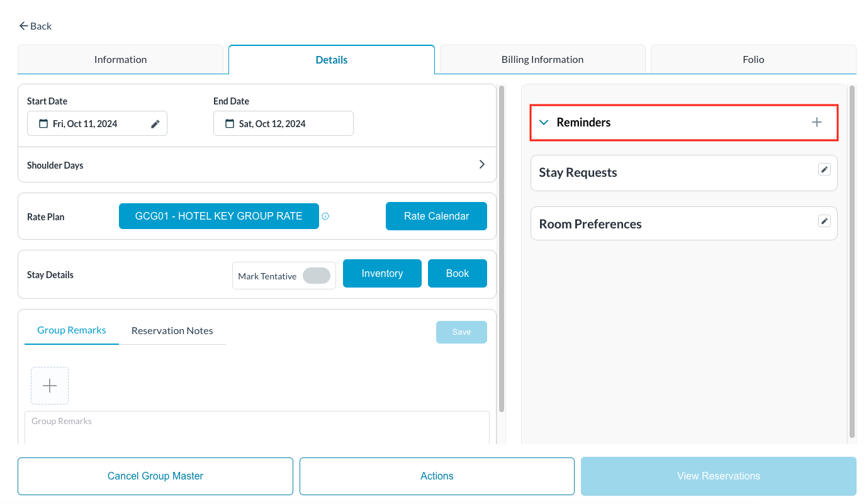Click the Start Date pencil edit icon
This screenshot has height=504, width=866.
(x=155, y=124)
